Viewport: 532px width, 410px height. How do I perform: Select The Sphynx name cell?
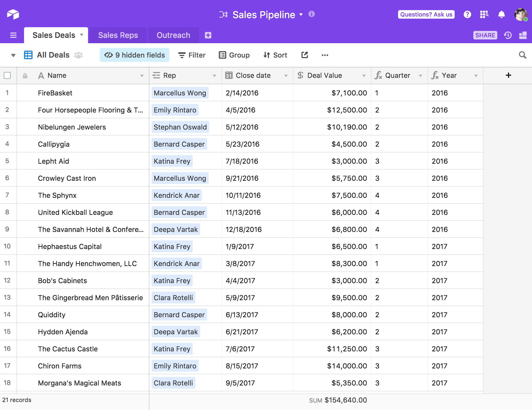pyautogui.click(x=83, y=195)
